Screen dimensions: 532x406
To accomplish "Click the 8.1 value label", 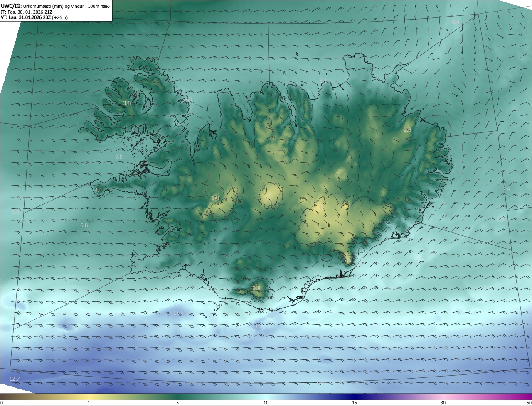I will click(323, 80).
